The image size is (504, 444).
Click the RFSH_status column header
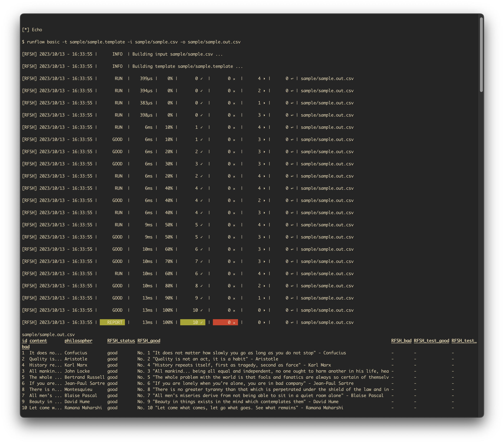point(121,341)
